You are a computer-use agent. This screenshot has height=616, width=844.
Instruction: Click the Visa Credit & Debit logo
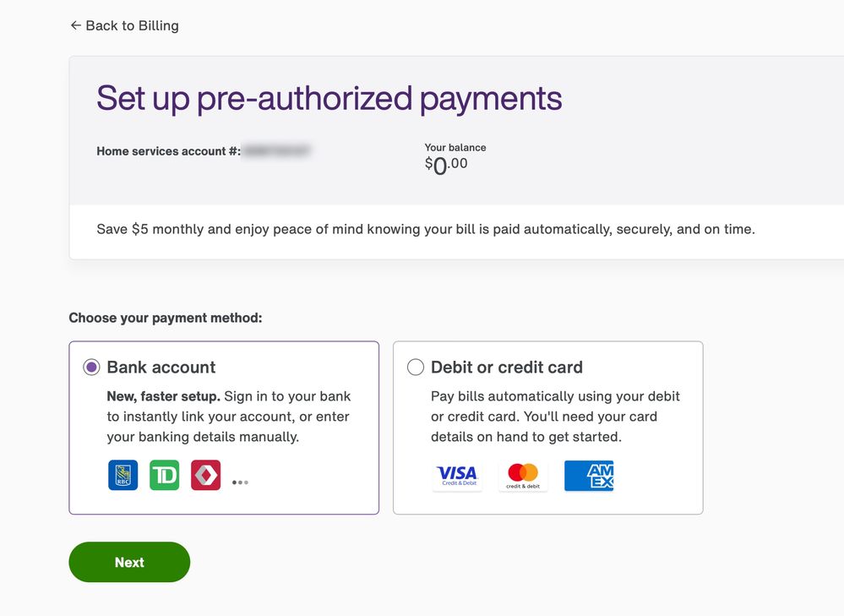457,476
